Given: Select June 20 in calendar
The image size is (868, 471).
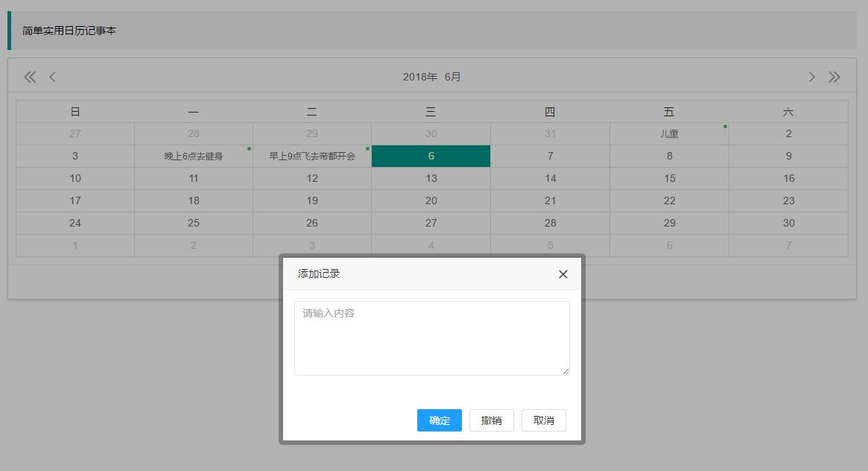Looking at the screenshot, I should point(431,200).
